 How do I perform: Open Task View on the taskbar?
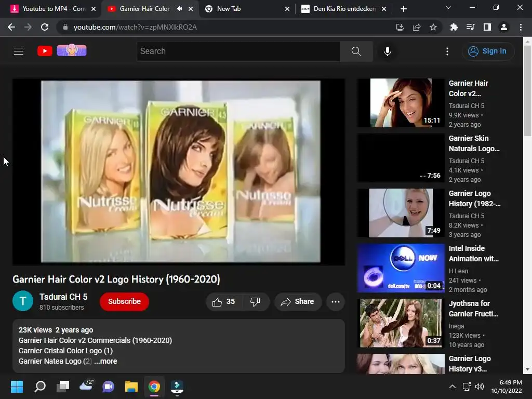(x=63, y=387)
